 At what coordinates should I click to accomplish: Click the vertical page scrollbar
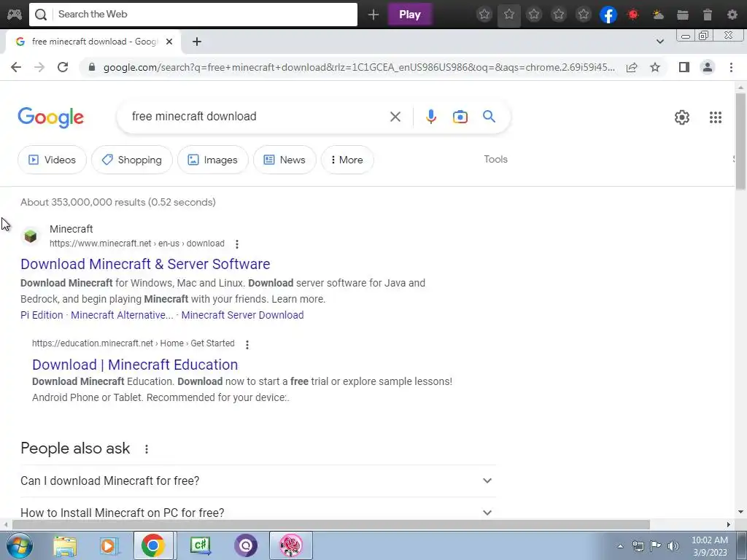tap(740, 141)
